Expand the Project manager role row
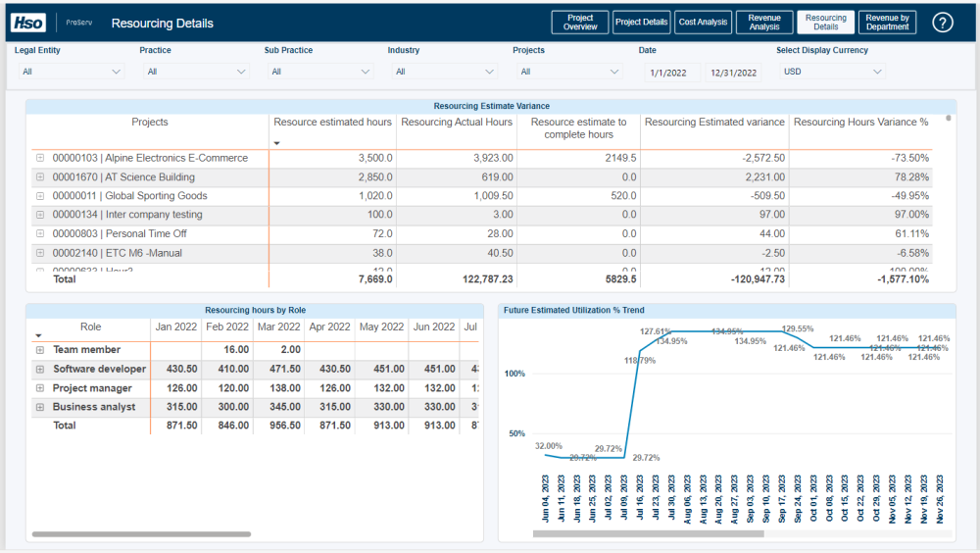The height and width of the screenshot is (553, 980). 40,388
